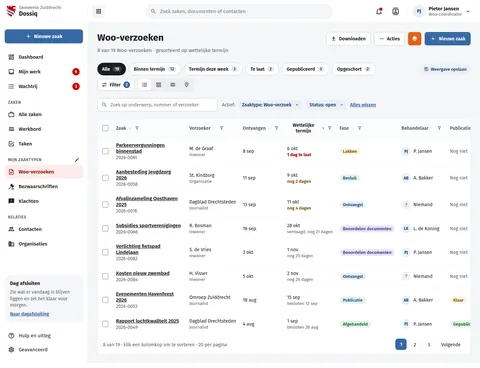480x368 pixels.
Task: Filter the Verzoeker column funnel icon
Action: pyautogui.click(x=222, y=128)
